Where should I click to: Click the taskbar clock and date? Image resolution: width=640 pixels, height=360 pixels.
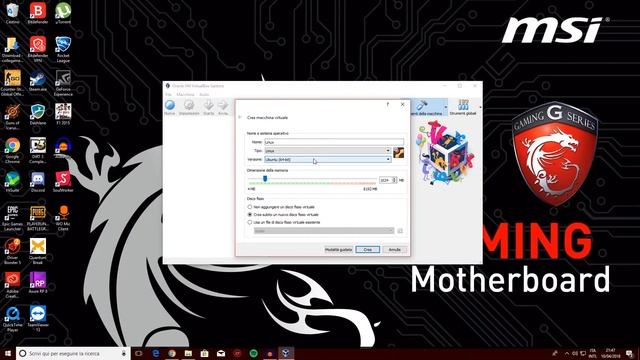(x=611, y=353)
